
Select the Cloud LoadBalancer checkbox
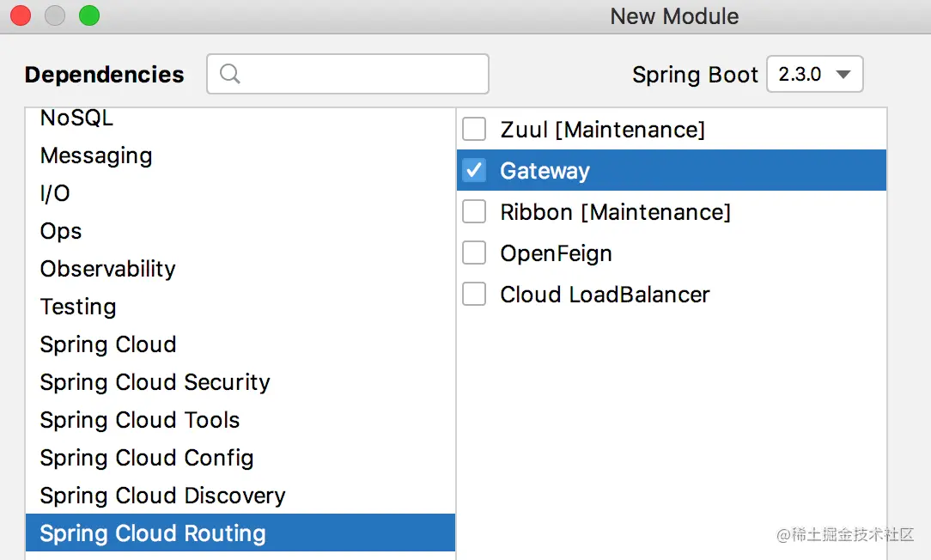(x=474, y=295)
